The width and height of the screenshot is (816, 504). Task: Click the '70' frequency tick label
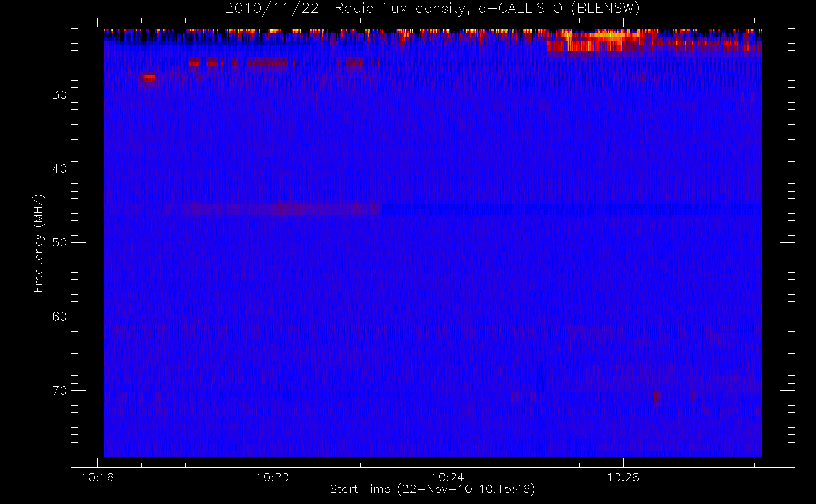click(x=60, y=391)
